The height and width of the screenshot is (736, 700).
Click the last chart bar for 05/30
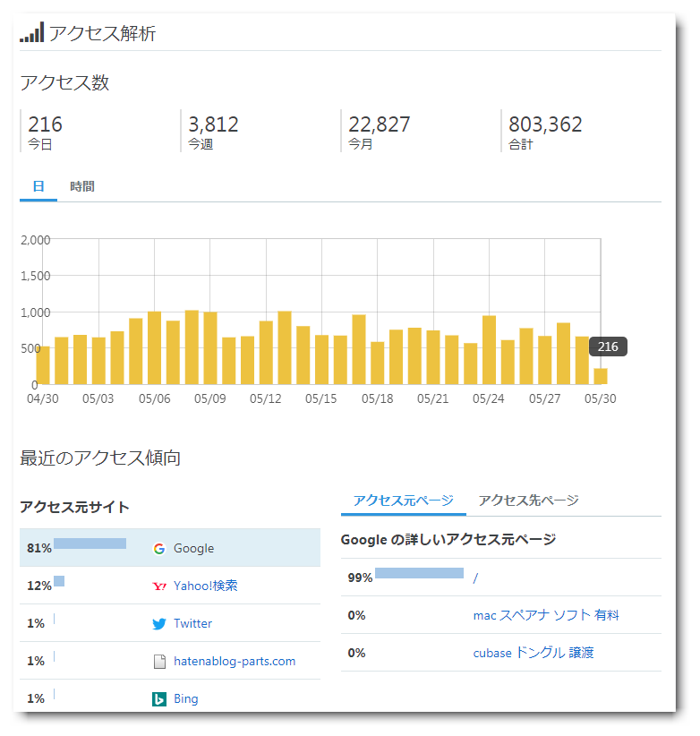[601, 376]
